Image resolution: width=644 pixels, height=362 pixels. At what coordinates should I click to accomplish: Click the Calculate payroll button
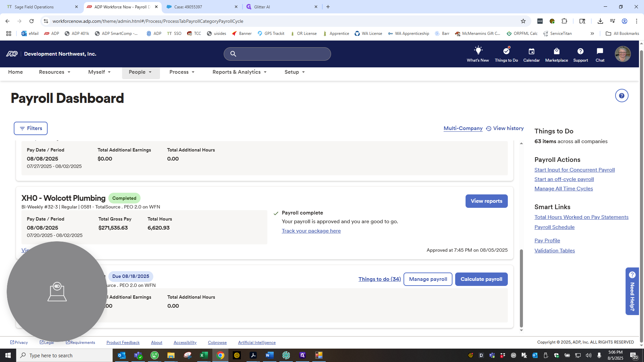click(481, 279)
